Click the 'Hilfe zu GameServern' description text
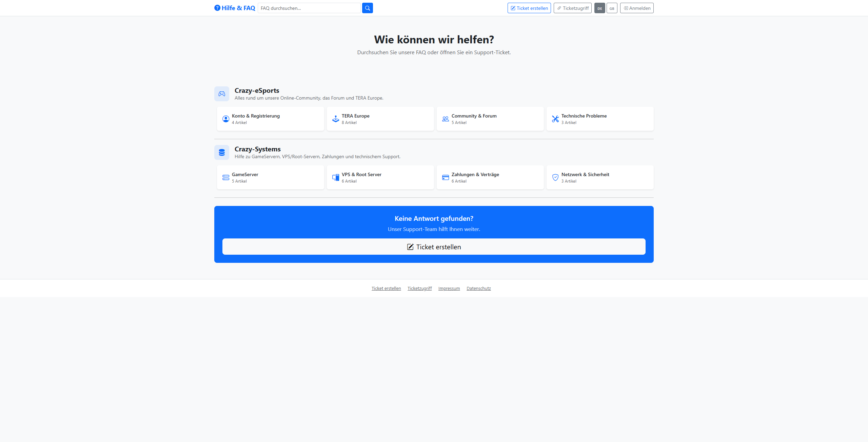Image resolution: width=868 pixels, height=442 pixels. pyautogui.click(x=317, y=157)
